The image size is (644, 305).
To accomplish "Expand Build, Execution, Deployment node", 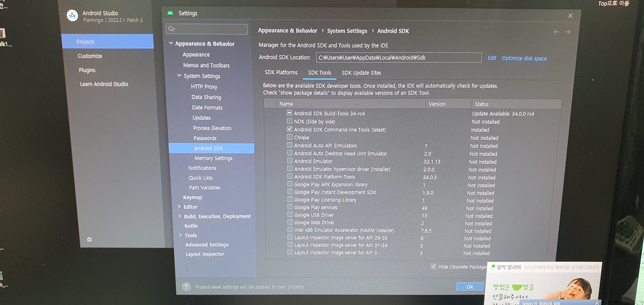I will [180, 216].
